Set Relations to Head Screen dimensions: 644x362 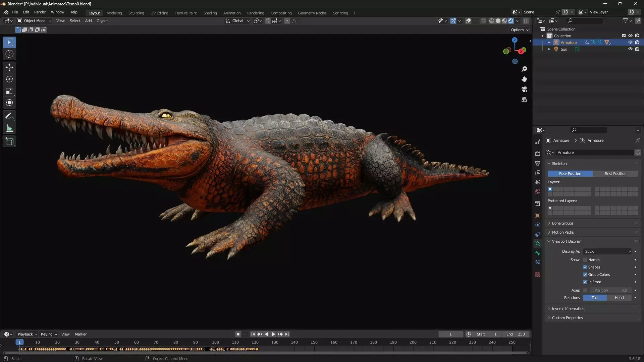tap(619, 298)
